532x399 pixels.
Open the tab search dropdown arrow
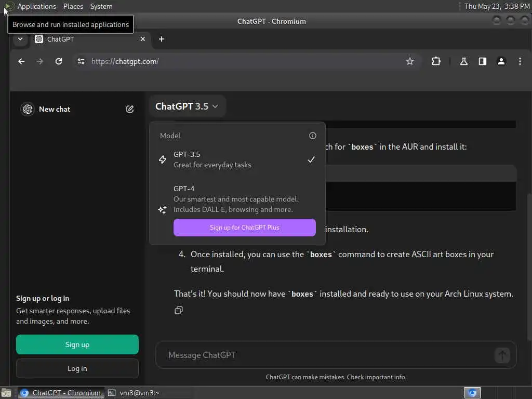click(20, 39)
